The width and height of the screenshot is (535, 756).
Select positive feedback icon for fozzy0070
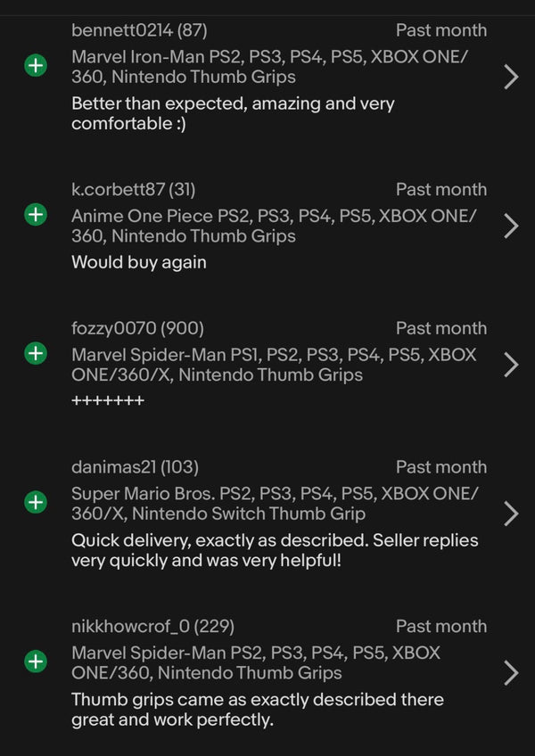(x=35, y=353)
